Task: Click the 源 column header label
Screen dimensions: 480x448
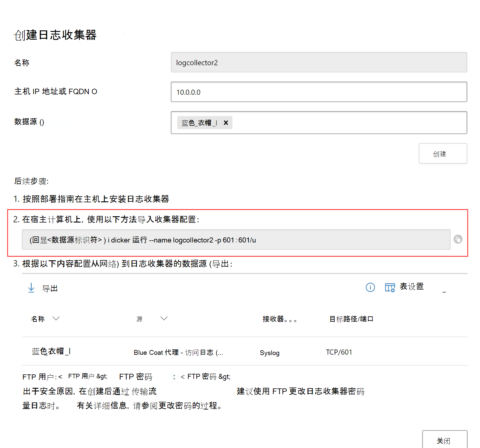Action: 139,319
